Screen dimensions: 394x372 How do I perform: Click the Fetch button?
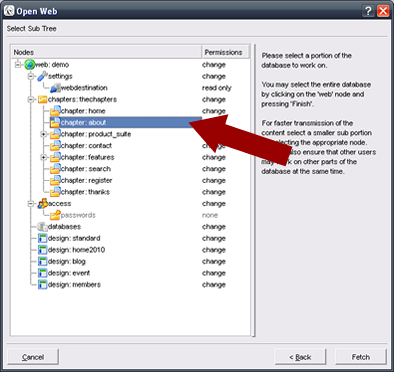tap(361, 357)
